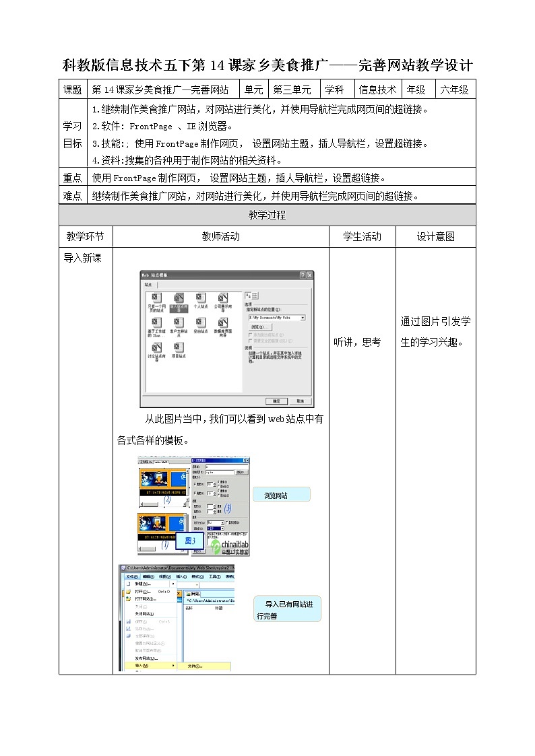Click the 学生活动 column header
The width and height of the screenshot is (535, 756).
(x=363, y=236)
